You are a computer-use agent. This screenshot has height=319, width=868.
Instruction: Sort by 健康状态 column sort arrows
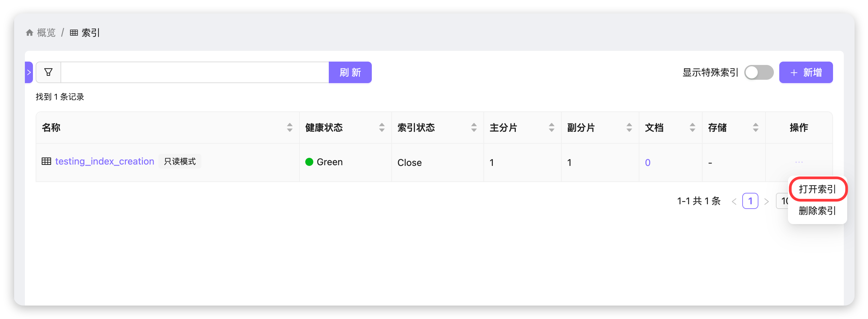coord(382,128)
